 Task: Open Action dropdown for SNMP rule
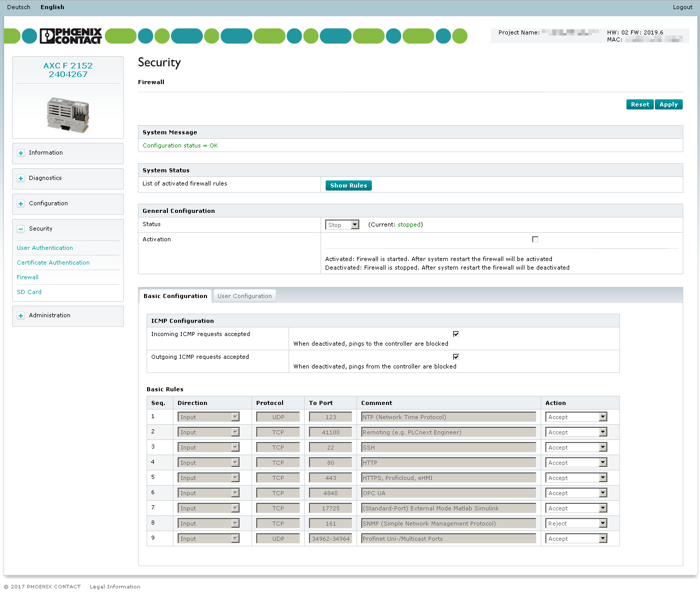[576, 524]
